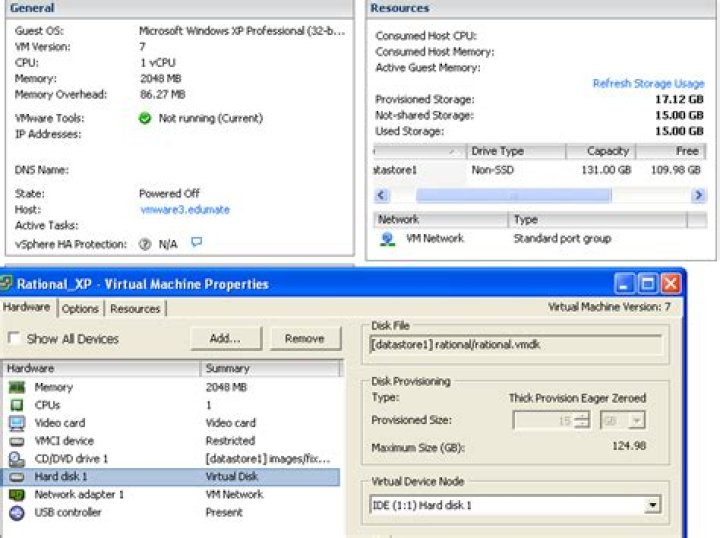Viewport: 720px width, 538px height.
Task: Click the datastore horizontal scrollbar thumb
Action: (514, 196)
